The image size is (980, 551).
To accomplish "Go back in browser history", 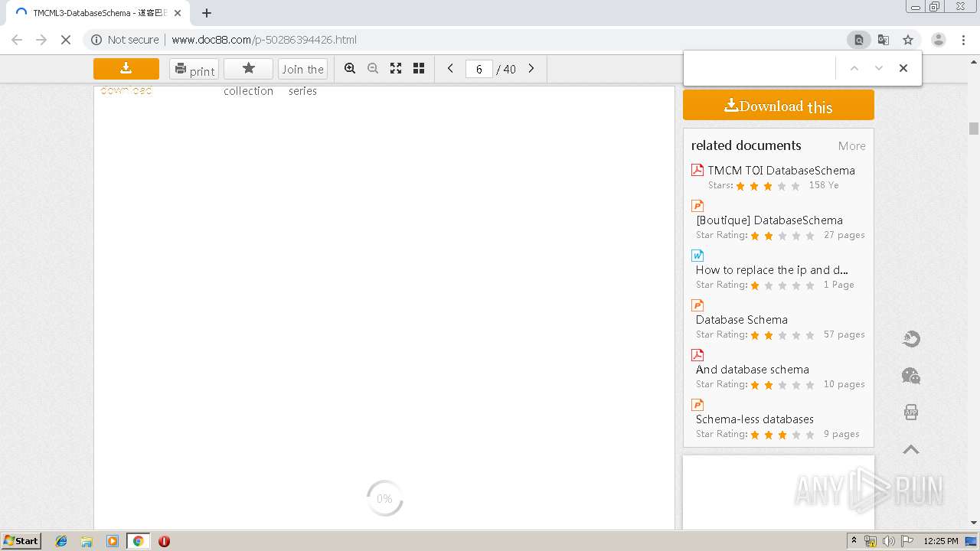I will point(17,40).
